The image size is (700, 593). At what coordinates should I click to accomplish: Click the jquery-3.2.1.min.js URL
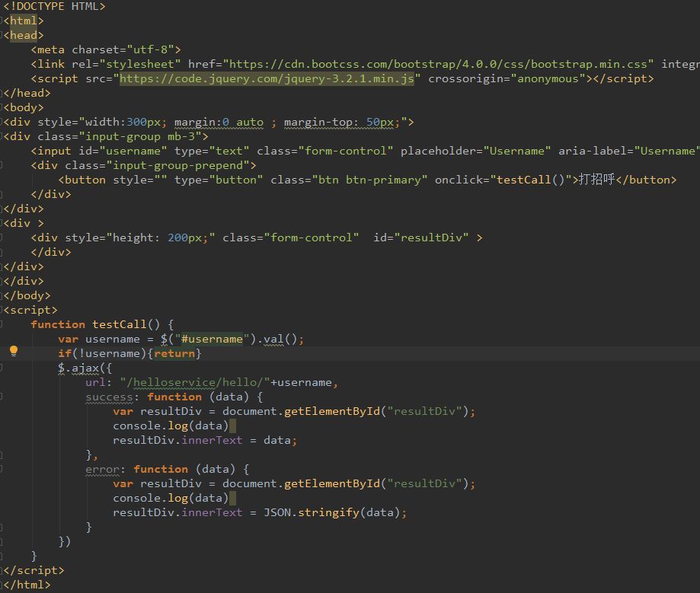[x=267, y=78]
